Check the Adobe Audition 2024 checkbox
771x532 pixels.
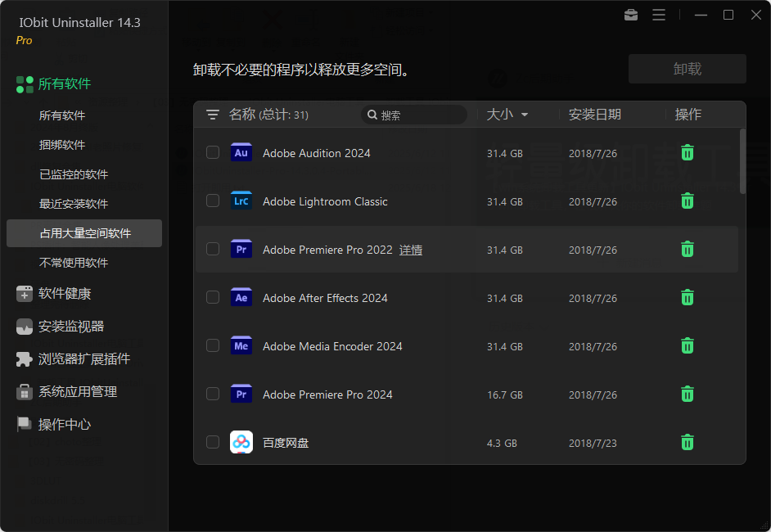click(213, 152)
